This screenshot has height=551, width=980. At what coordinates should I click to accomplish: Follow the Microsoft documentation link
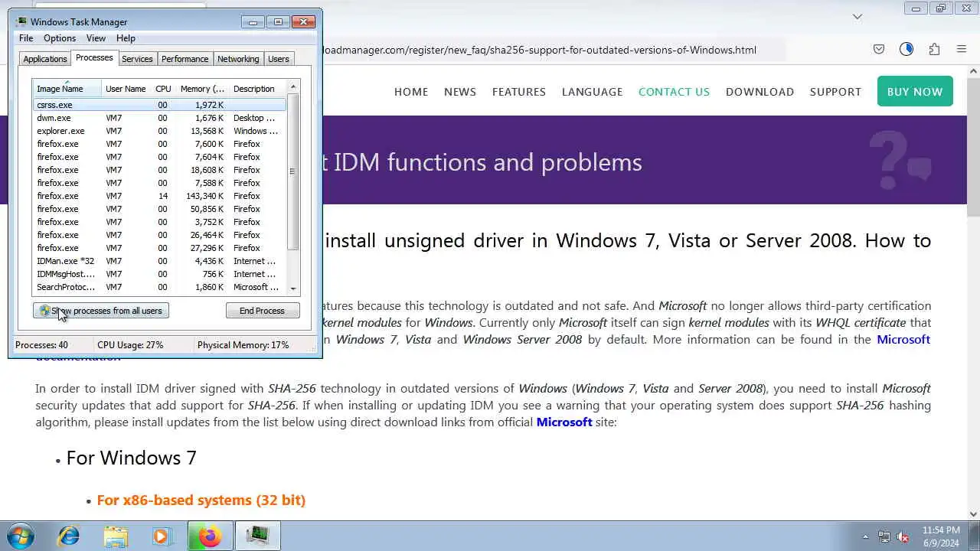pyautogui.click(x=903, y=339)
